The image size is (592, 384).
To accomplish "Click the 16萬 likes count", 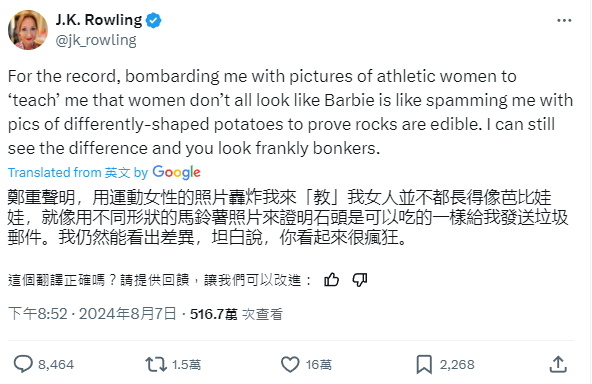I will tap(319, 364).
